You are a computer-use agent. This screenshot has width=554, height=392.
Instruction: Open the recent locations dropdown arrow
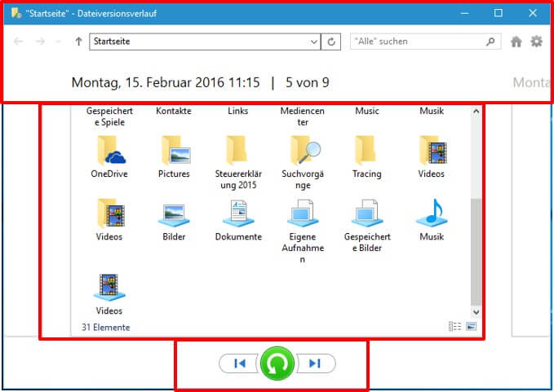coord(58,42)
